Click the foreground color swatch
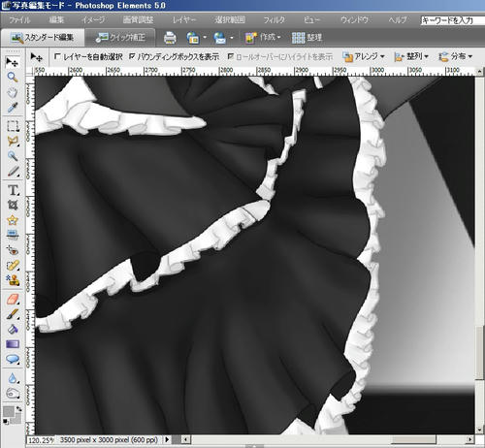 tap(9, 411)
